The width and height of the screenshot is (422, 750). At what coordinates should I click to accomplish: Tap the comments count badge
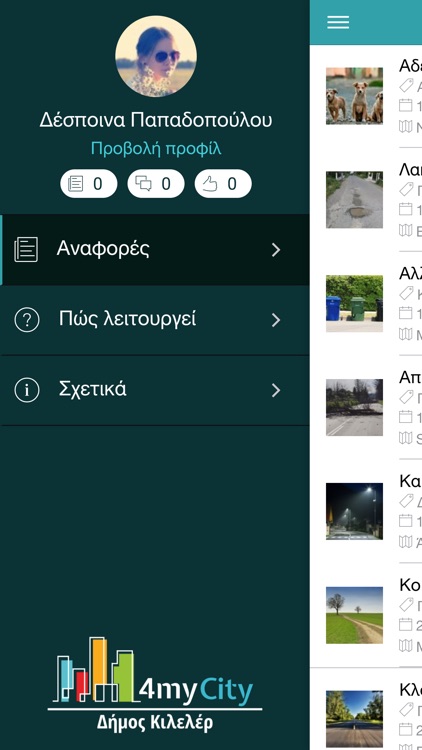pos(156,184)
